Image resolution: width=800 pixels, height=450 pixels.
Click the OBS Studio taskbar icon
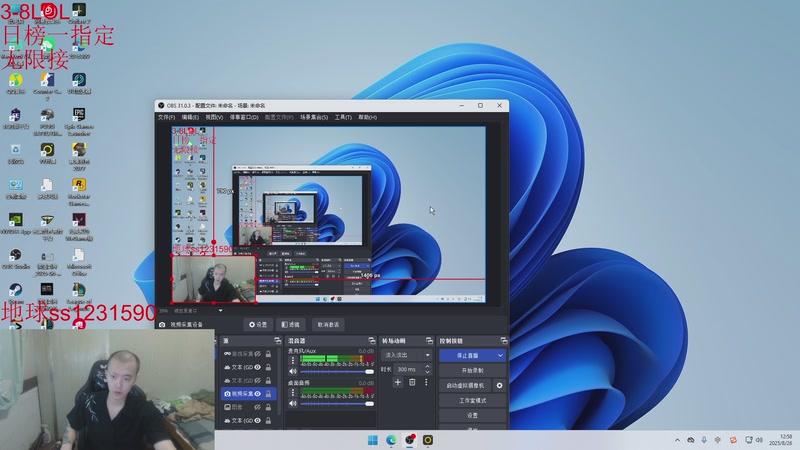click(x=410, y=440)
